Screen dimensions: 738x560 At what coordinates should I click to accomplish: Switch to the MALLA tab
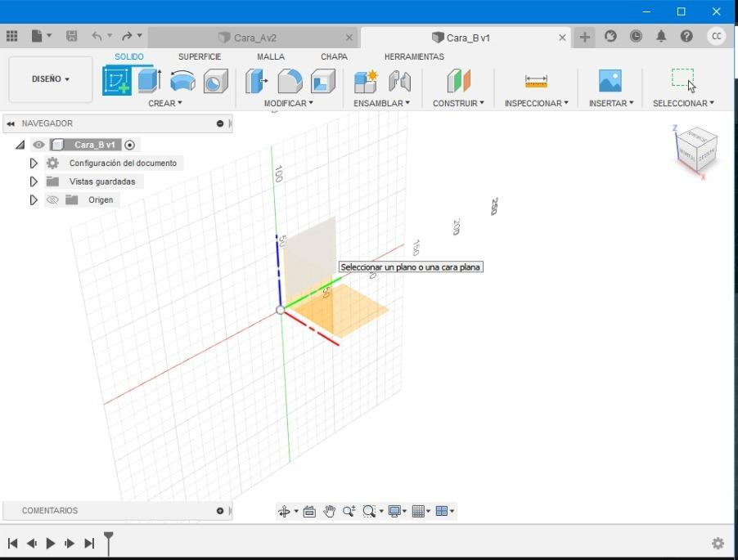[x=271, y=56]
